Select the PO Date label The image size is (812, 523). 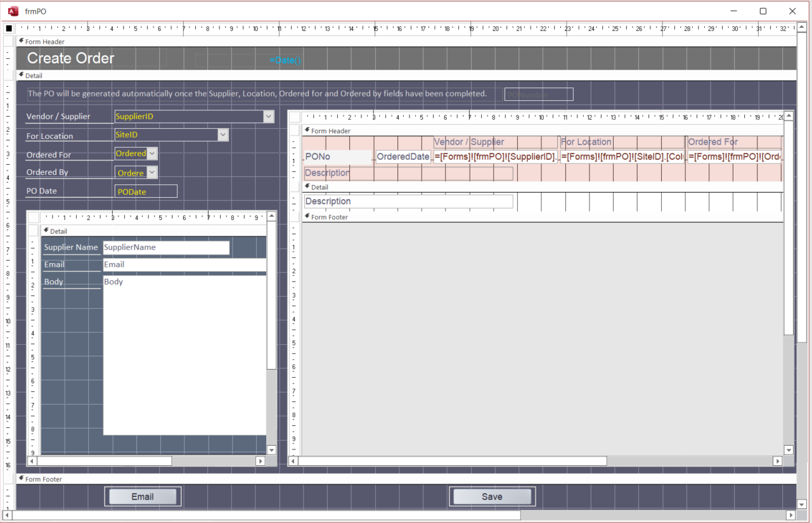coord(70,191)
